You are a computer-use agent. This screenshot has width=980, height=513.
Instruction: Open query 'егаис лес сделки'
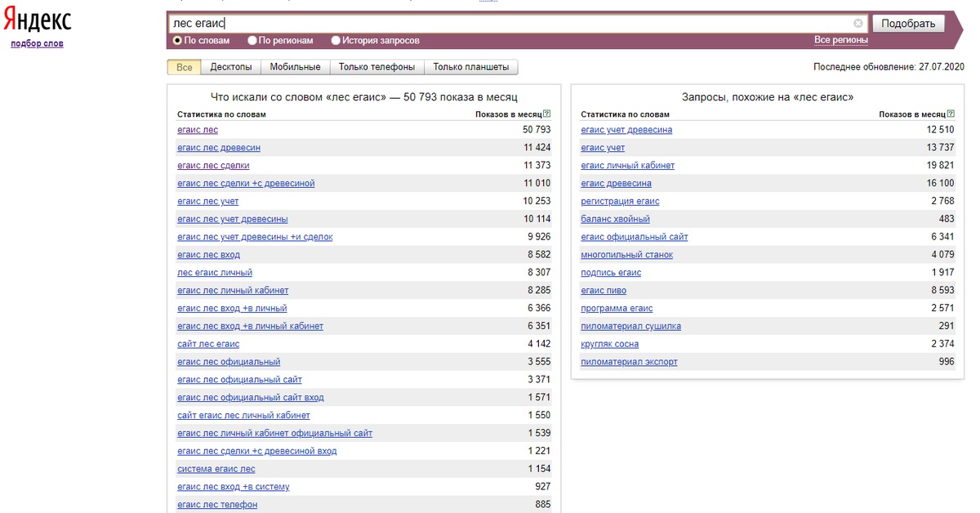214,166
